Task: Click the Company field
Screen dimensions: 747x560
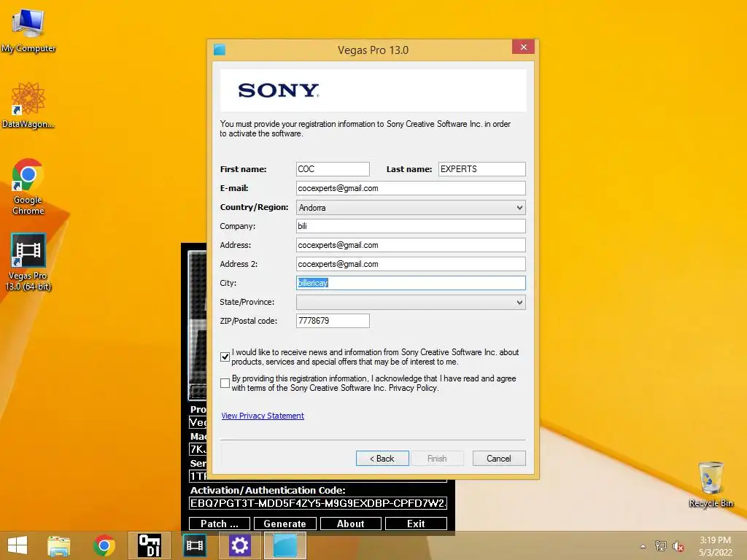Action: [x=411, y=226]
